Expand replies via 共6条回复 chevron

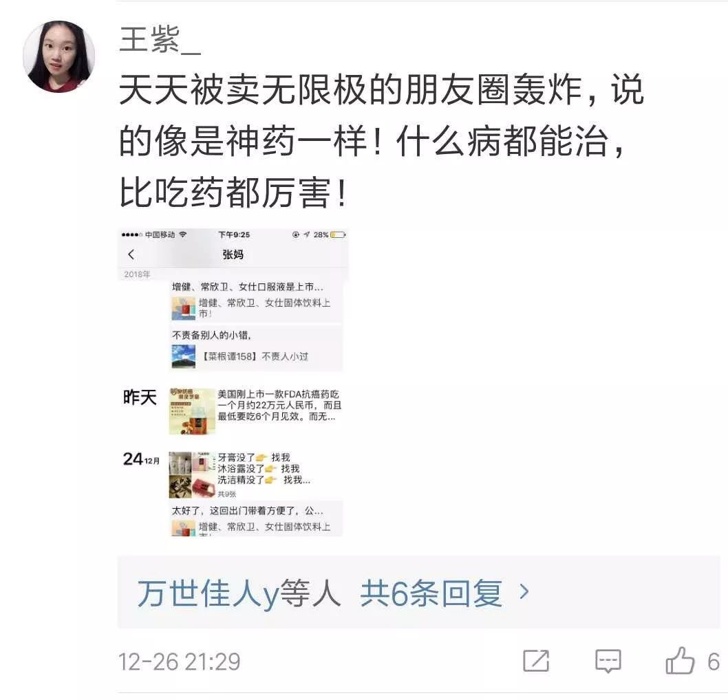click(524, 591)
